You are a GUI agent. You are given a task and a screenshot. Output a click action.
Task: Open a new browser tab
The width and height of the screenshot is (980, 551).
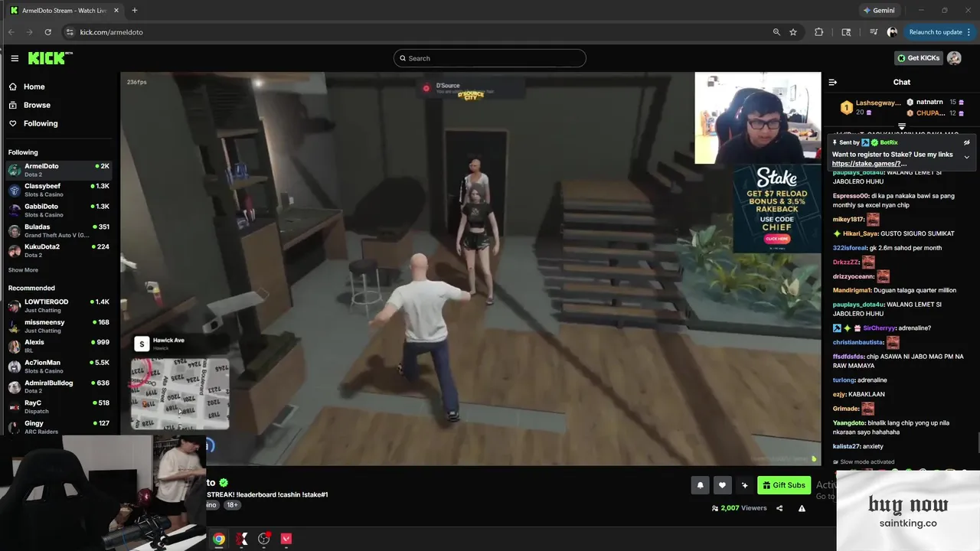[x=135, y=11]
